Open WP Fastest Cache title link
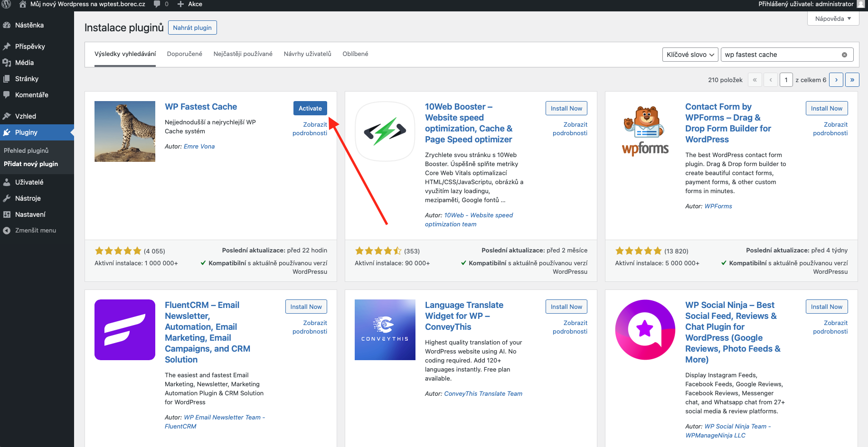 click(201, 107)
